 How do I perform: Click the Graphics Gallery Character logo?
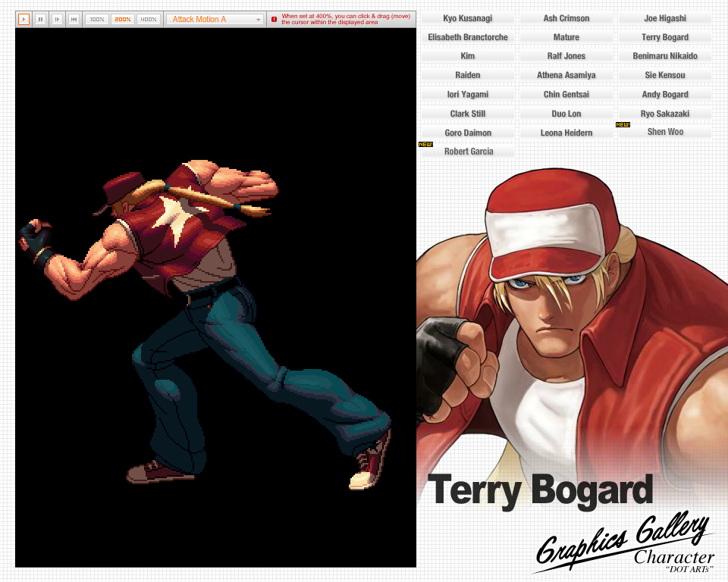624,543
